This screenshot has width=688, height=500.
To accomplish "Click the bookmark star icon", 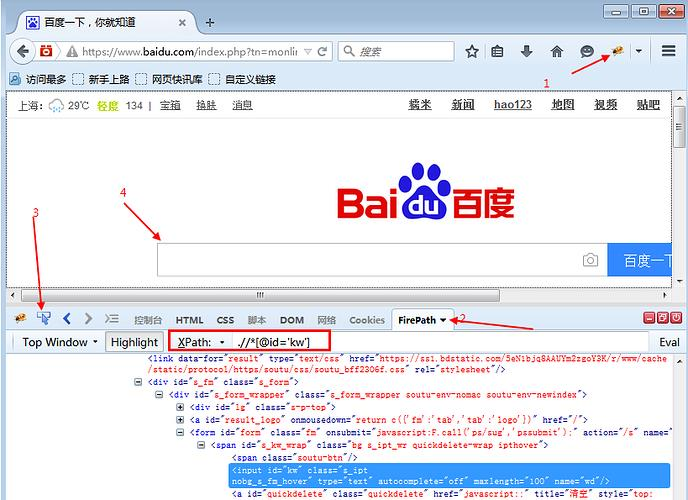I will [x=472, y=51].
